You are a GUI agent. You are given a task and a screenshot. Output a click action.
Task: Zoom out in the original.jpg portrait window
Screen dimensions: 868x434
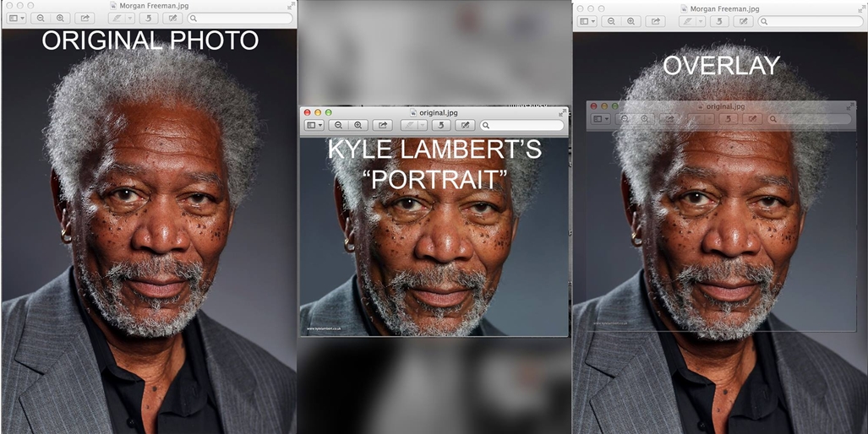338,125
